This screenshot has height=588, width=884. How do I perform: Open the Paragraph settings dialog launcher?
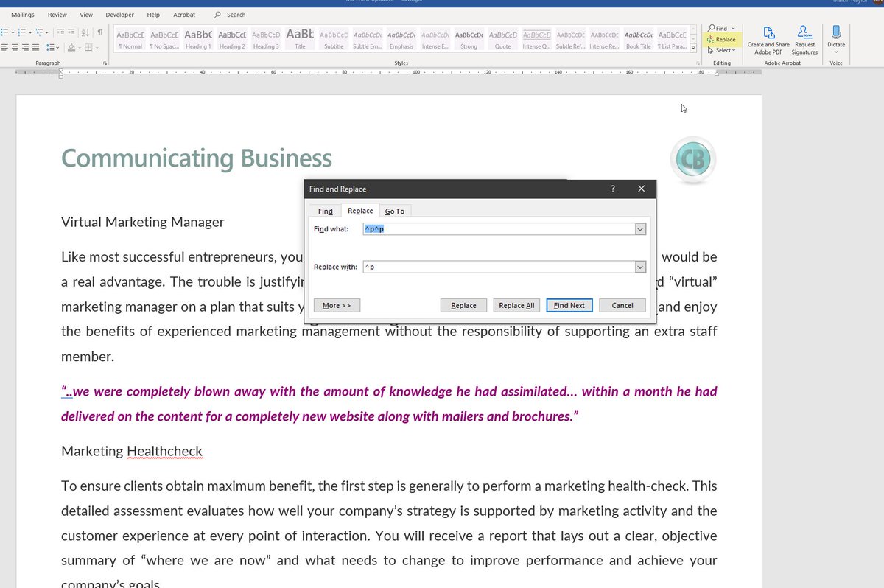pos(105,63)
